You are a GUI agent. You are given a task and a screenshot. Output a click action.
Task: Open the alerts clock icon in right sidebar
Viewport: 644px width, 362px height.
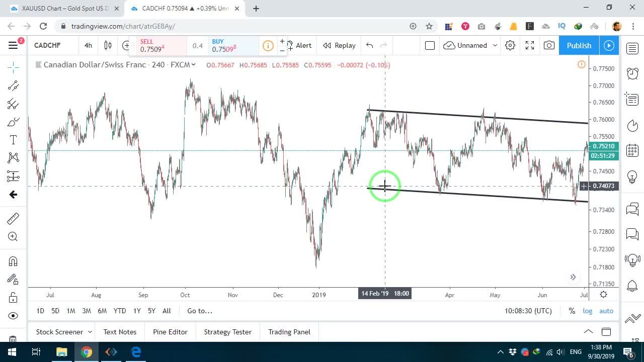click(x=632, y=73)
